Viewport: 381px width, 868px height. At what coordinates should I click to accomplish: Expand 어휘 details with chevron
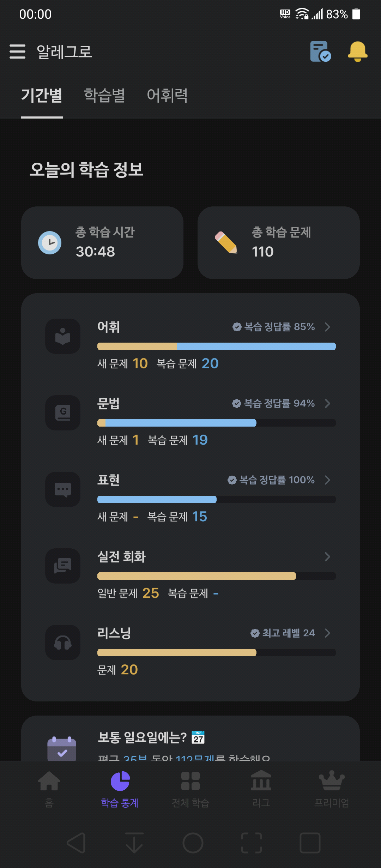(x=327, y=327)
